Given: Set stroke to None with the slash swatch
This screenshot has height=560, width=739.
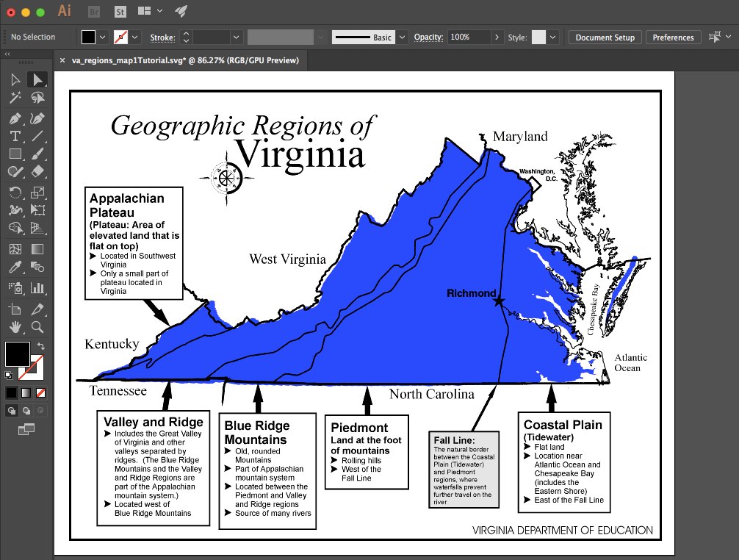Looking at the screenshot, I should tap(39, 392).
